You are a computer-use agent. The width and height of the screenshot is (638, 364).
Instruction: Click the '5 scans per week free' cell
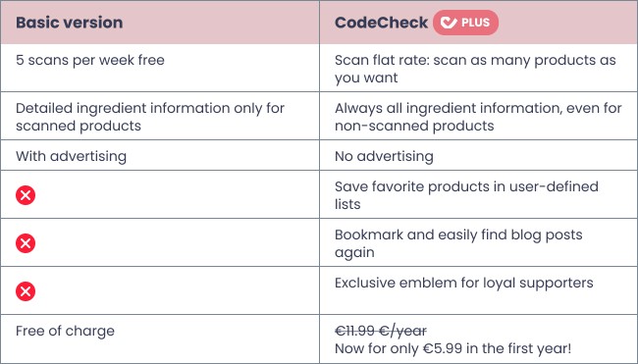pos(90,60)
